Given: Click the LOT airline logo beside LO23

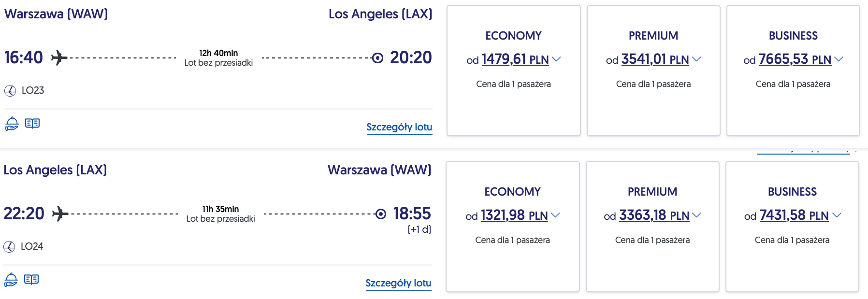Looking at the screenshot, I should click(x=10, y=90).
